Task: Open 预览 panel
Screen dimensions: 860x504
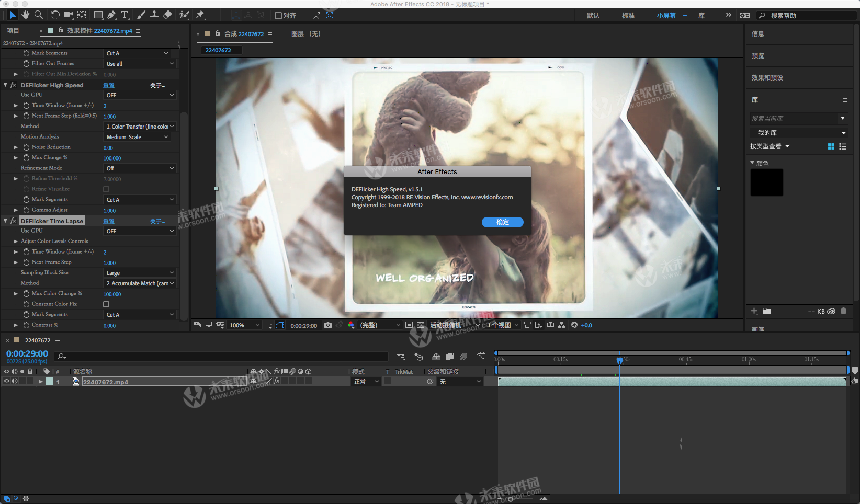Action: pos(758,56)
